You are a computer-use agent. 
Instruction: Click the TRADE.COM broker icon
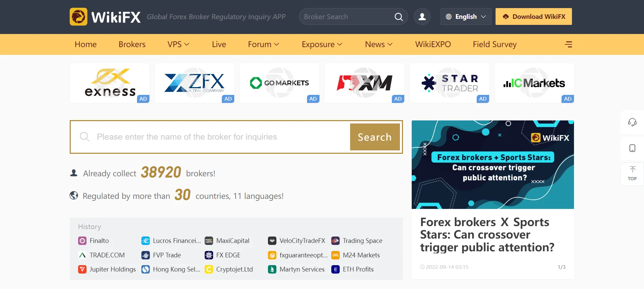pyautogui.click(x=82, y=255)
